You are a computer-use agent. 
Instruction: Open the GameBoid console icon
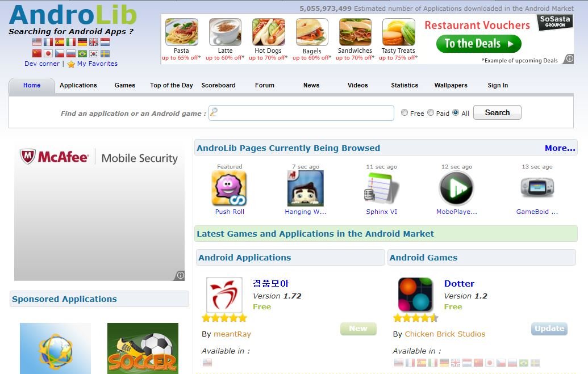(537, 187)
